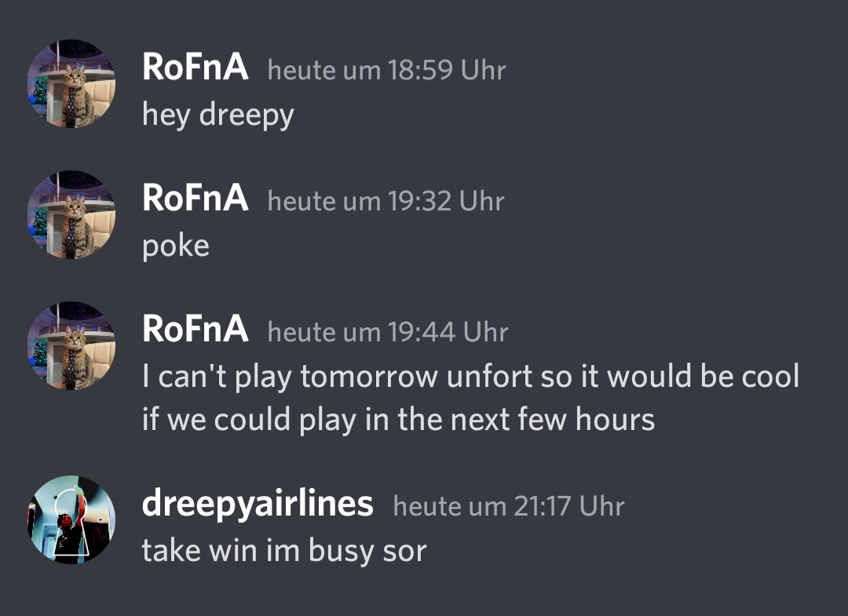This screenshot has height=616, width=848.
Task: Open RoFnA's avatar on the 18:59 message
Action: coord(71,84)
